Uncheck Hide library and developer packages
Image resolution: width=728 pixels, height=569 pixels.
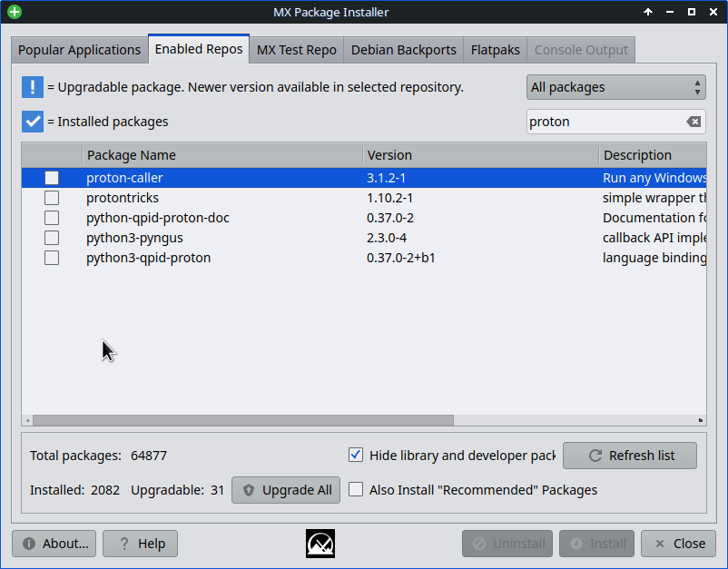click(356, 456)
